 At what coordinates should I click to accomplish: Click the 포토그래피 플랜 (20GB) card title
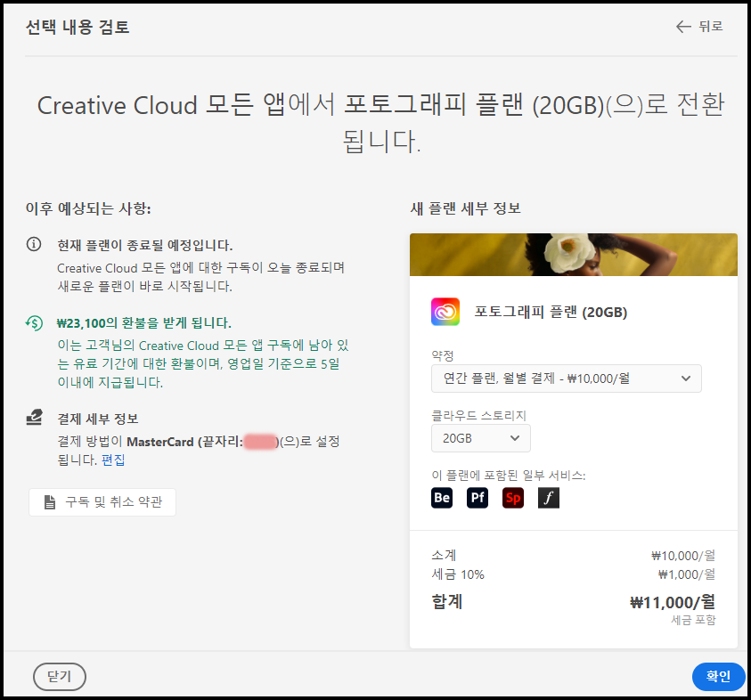551,313
